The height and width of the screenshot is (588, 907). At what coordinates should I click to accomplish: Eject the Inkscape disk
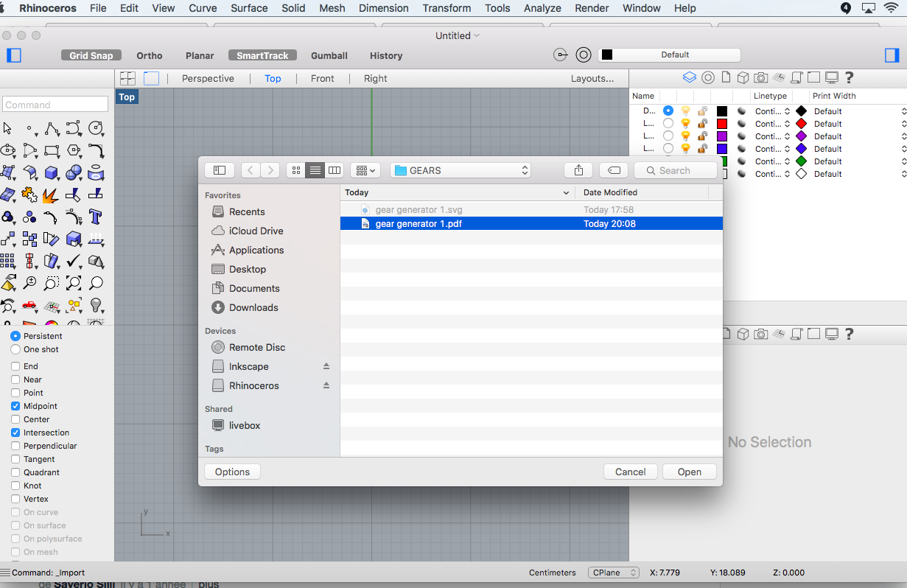(326, 366)
